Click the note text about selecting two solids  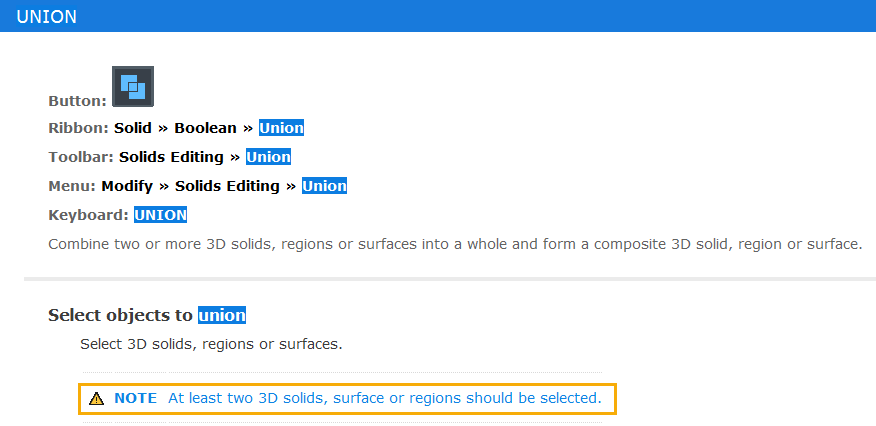[385, 398]
